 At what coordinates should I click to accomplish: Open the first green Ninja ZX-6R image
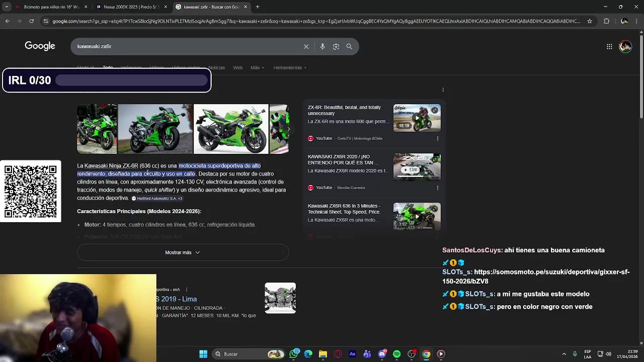97,129
